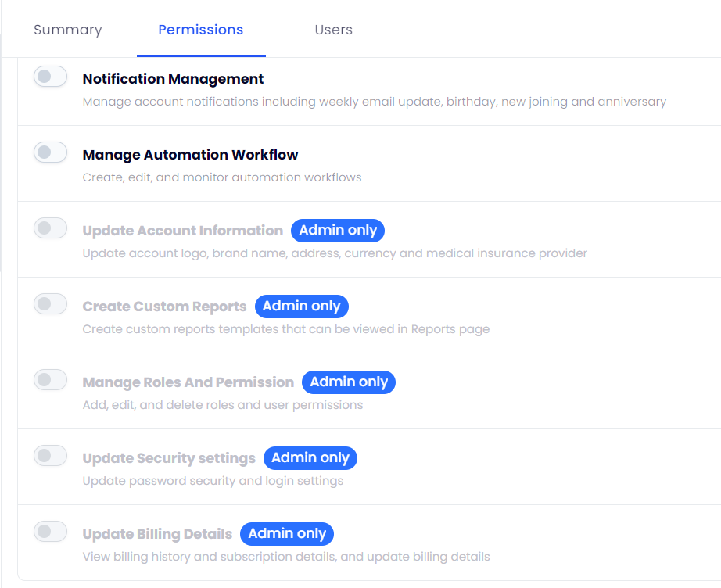Toggle the Update Security settings switch
Viewport: 721px width, 588px height.
pos(51,456)
